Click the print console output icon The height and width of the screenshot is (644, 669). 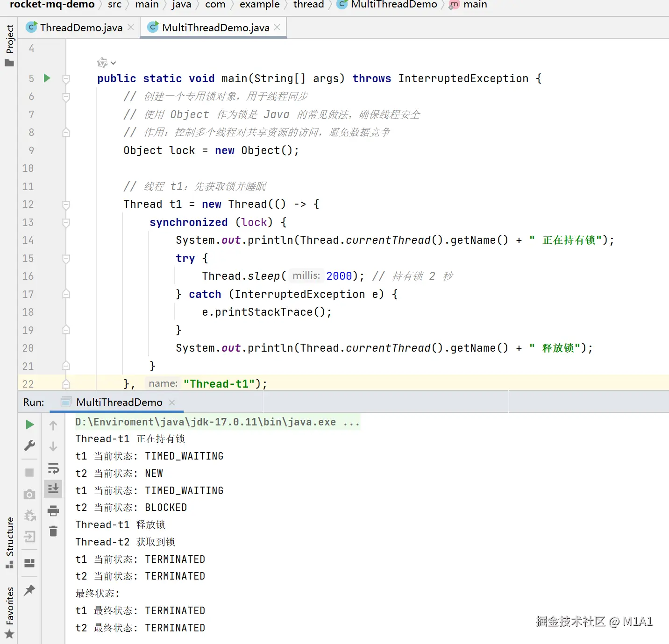coord(53,511)
